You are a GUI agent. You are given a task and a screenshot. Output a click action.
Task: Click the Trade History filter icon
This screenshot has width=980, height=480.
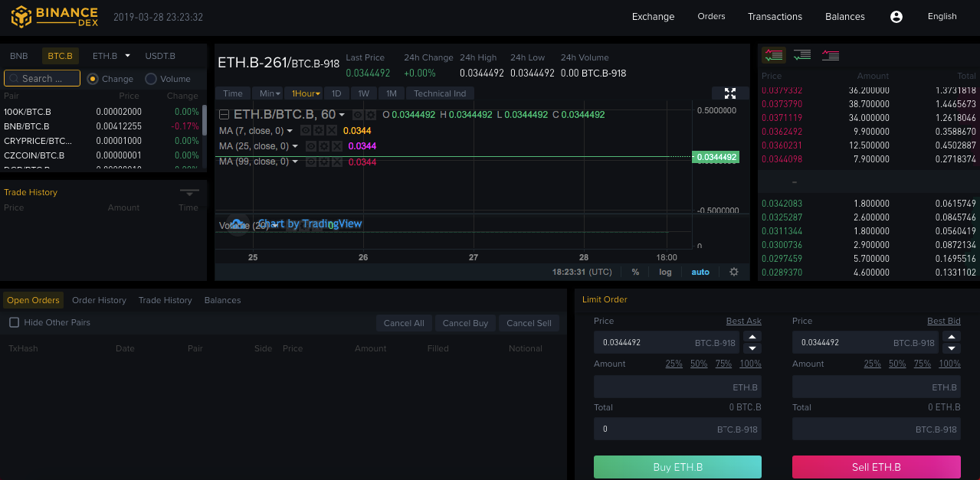pos(189,192)
